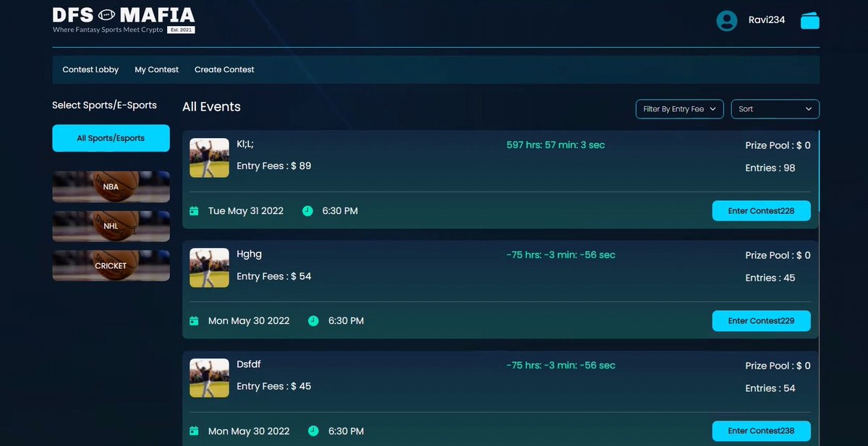The width and height of the screenshot is (868, 446).
Task: Click clock icon in Dsfdf contest card
Action: point(313,431)
